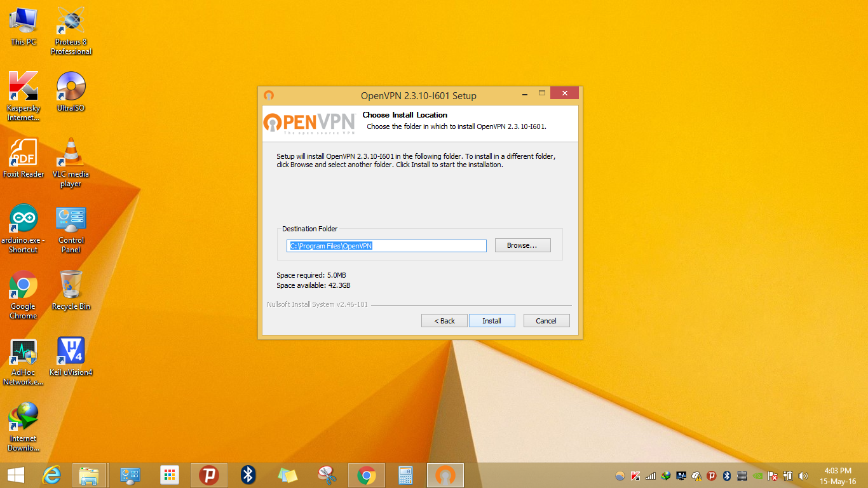Go back with the < Back button
The width and height of the screenshot is (868, 488).
coord(444,321)
